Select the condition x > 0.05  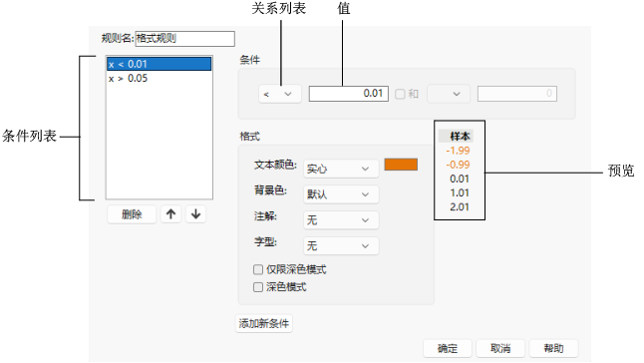click(160, 78)
